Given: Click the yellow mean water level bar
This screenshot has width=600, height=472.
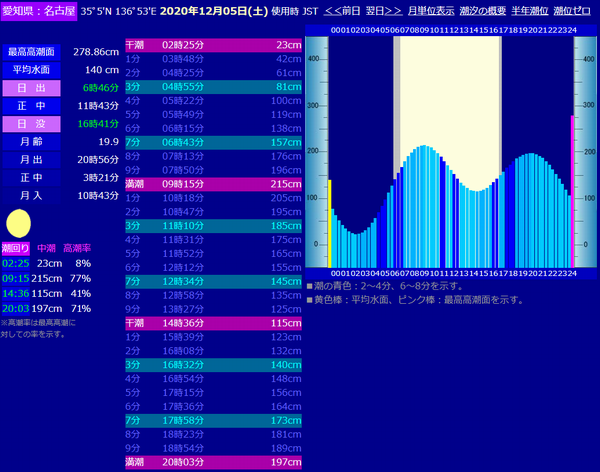Looking at the screenshot, I should [x=329, y=224].
